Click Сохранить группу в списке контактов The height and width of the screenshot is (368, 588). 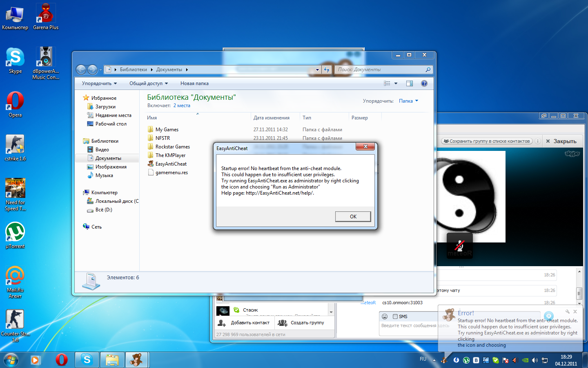pyautogui.click(x=487, y=141)
